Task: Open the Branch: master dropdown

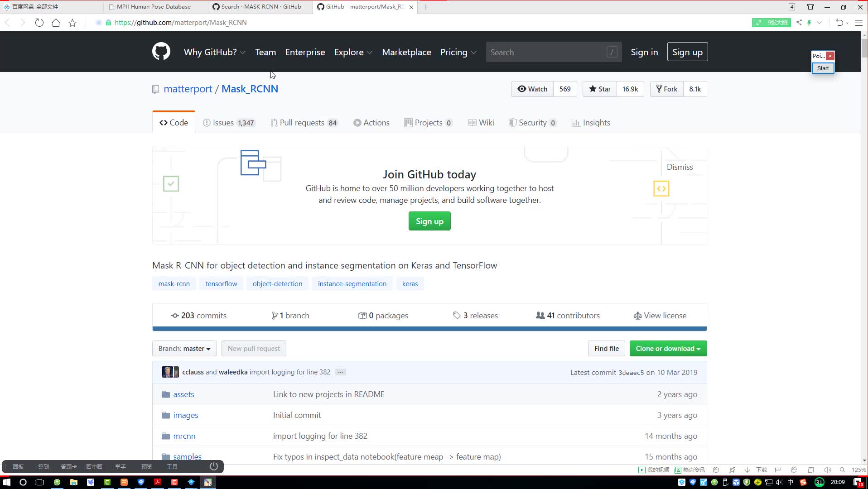Action: [184, 348]
